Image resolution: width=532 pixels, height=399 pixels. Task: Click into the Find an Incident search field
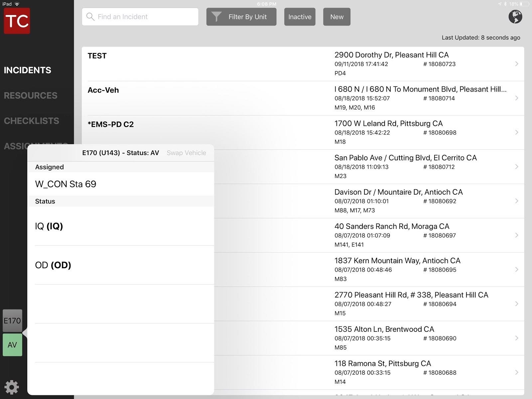pyautogui.click(x=140, y=17)
